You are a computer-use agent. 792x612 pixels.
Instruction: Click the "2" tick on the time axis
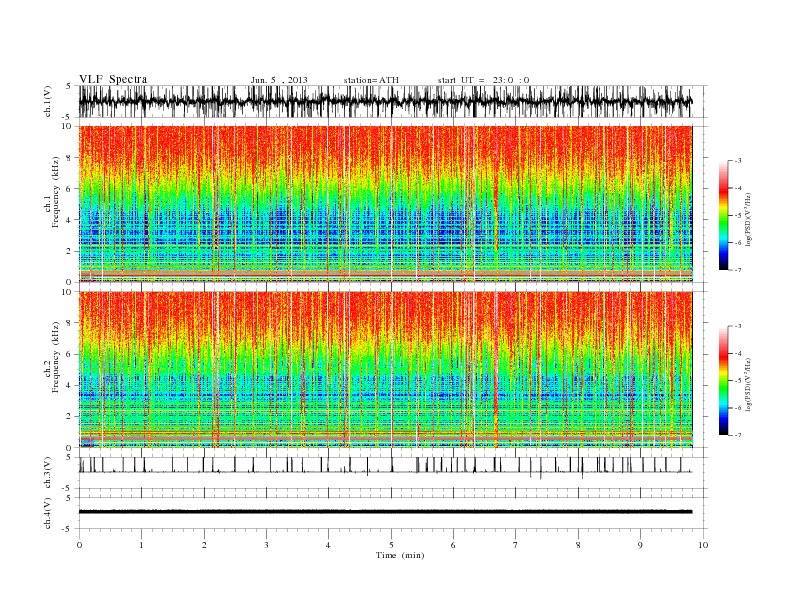pyautogui.click(x=204, y=545)
